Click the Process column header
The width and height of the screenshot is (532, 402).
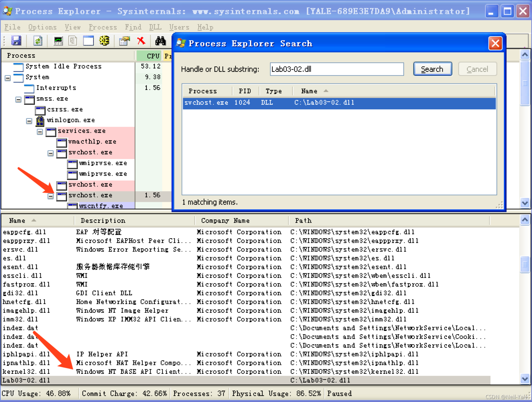pyautogui.click(x=68, y=56)
